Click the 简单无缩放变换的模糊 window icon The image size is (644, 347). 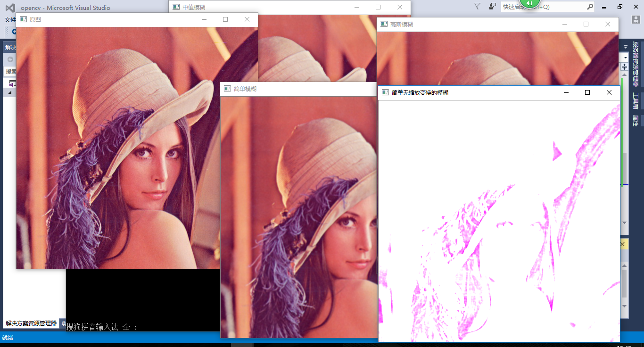[x=385, y=92]
